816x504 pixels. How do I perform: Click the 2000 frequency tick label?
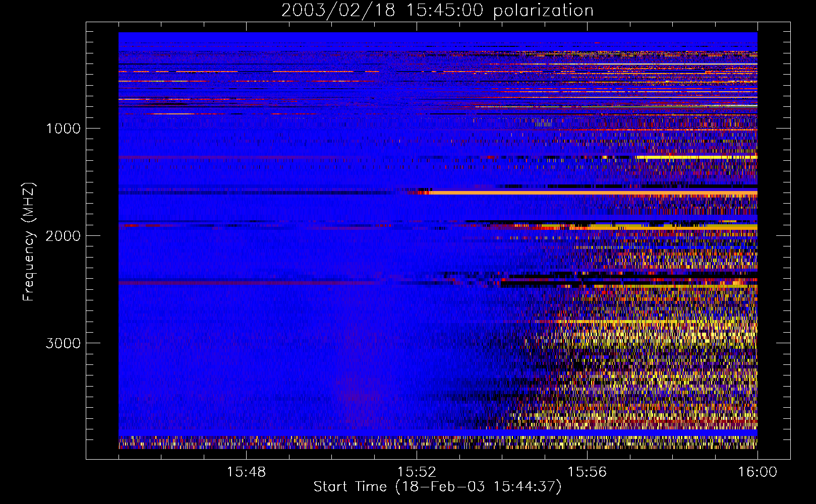[64, 236]
